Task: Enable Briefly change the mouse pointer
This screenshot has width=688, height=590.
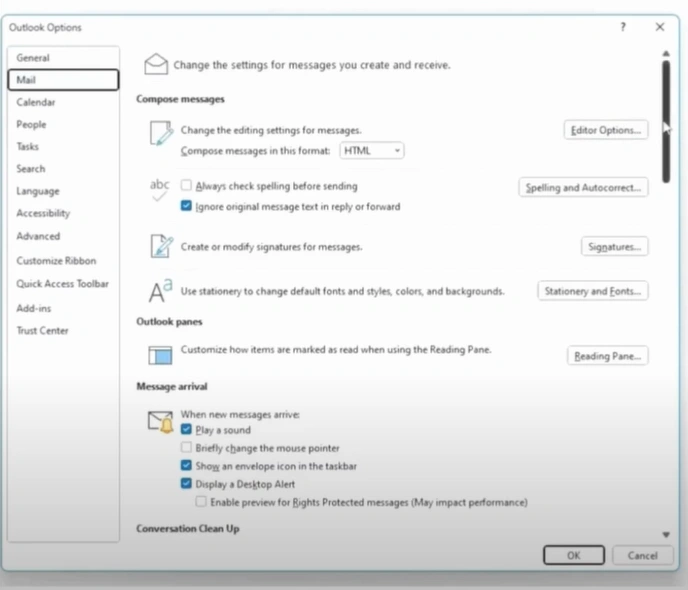Action: click(x=186, y=447)
